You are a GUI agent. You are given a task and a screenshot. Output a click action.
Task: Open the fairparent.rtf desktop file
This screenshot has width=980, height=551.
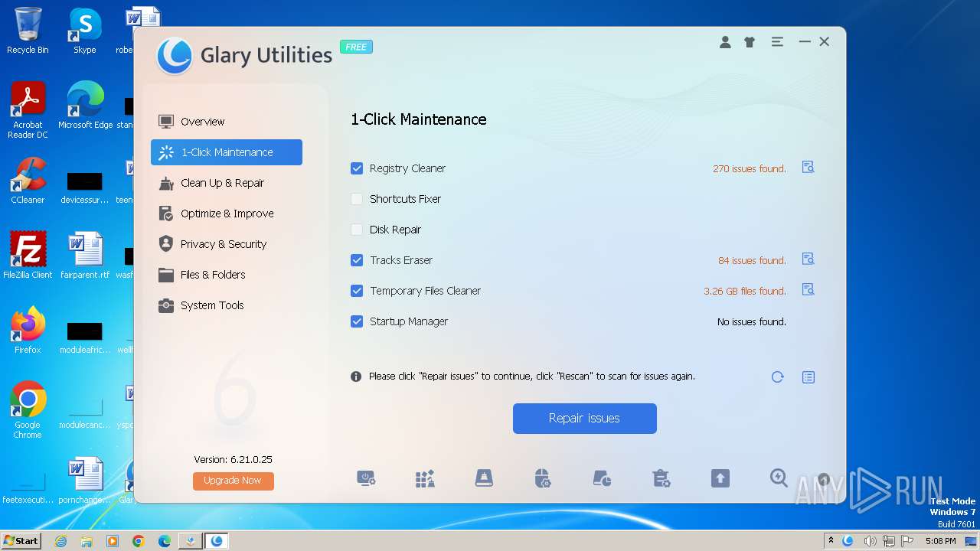coord(85,255)
